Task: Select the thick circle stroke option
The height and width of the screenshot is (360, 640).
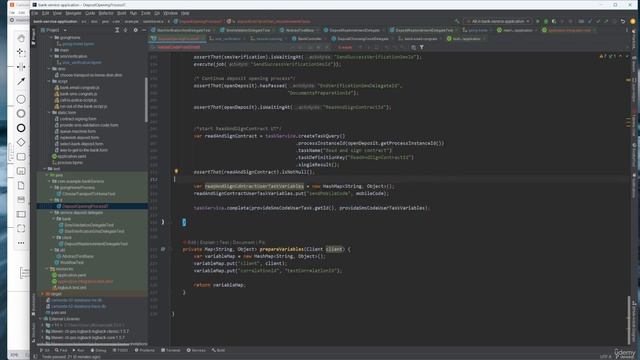Action: tap(21, 128)
